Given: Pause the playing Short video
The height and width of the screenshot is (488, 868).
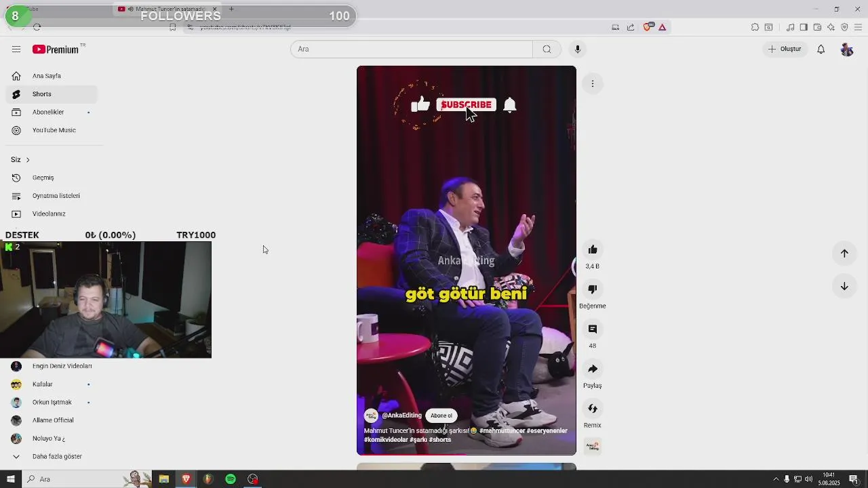Looking at the screenshot, I should pos(467,260).
